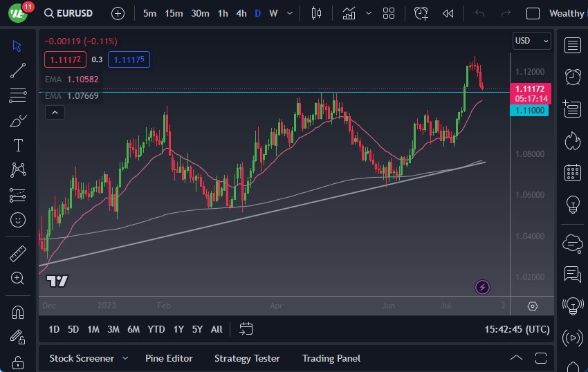Click the blue 1.11175 buy price button
Viewport: 588px width, 372px height.
129,59
